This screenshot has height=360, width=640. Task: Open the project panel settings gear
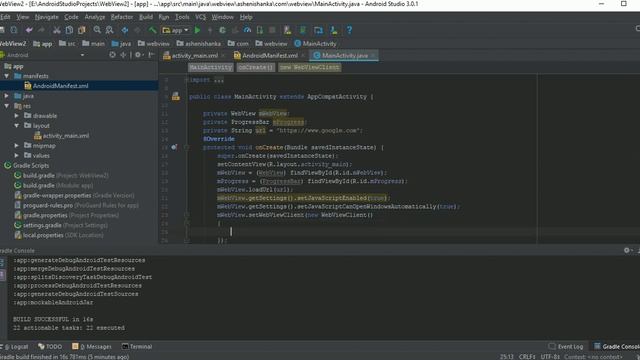(138, 55)
